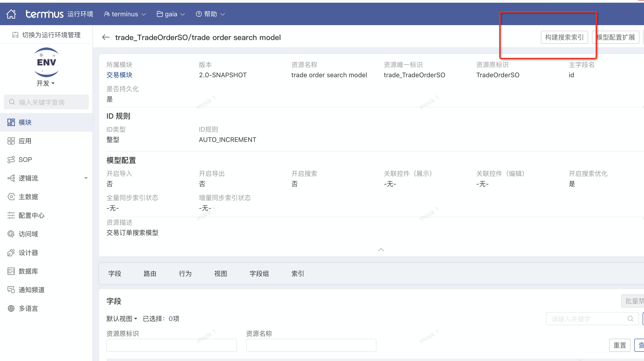
Task: Click the 主数据 sidebar icon
Action: click(x=11, y=197)
